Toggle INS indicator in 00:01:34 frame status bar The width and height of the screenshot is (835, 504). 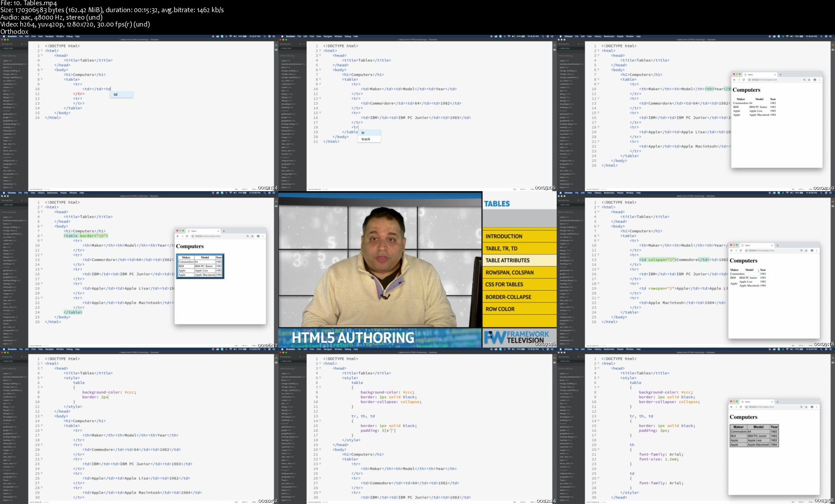click(236, 189)
